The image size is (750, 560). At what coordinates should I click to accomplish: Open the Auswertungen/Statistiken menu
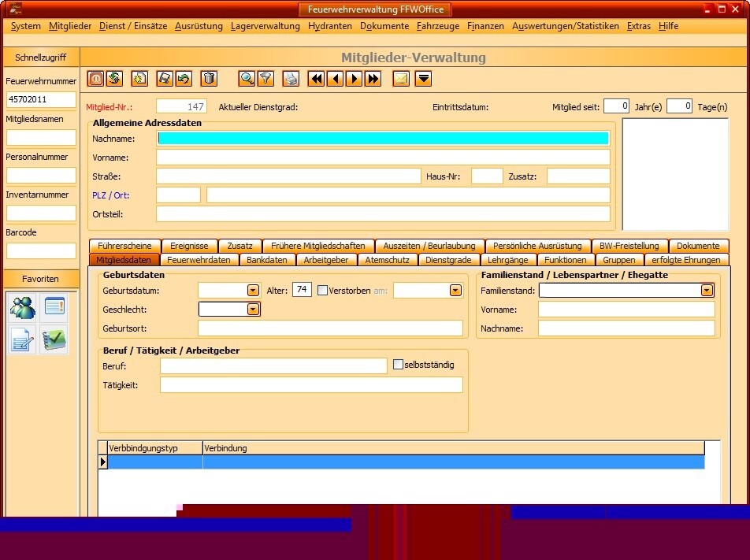pyautogui.click(x=566, y=26)
